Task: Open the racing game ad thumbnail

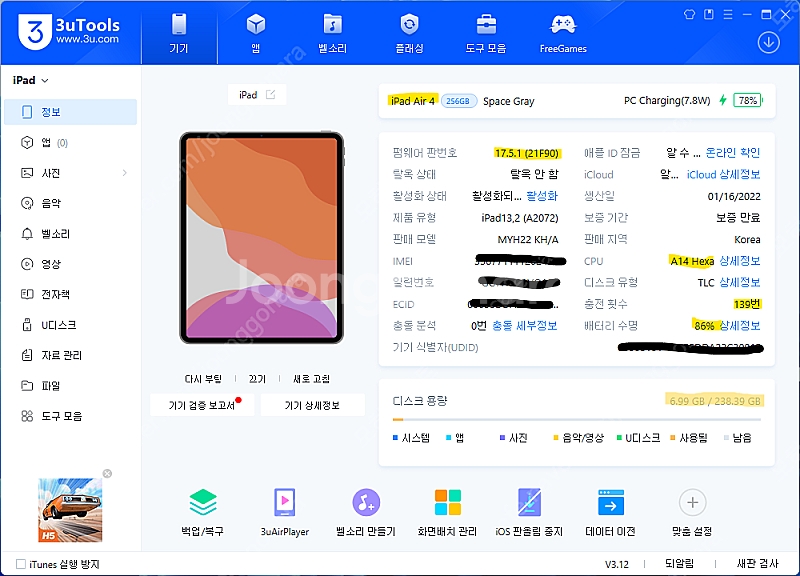Action: coord(70,510)
